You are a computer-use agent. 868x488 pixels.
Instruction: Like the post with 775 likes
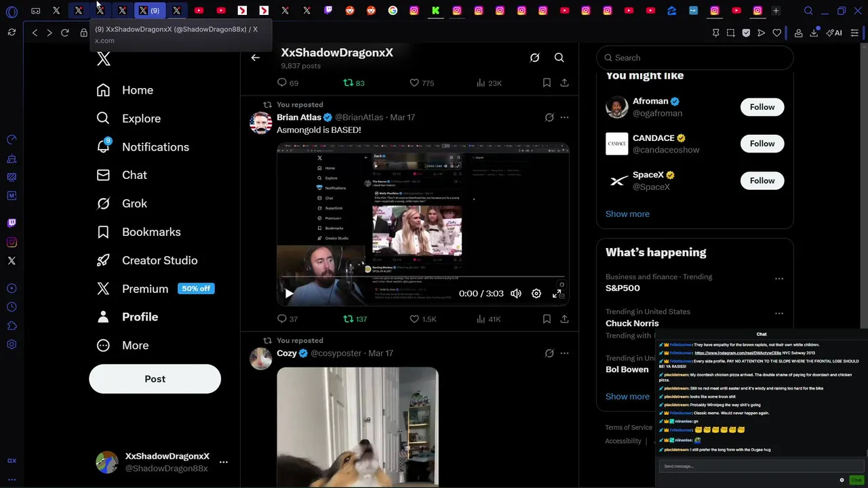421,83
